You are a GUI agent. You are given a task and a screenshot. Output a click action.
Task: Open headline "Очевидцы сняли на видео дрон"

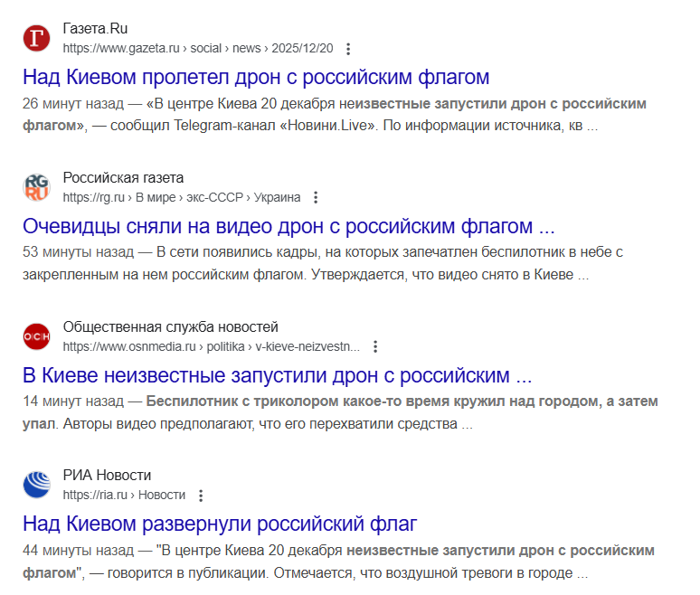click(x=289, y=226)
